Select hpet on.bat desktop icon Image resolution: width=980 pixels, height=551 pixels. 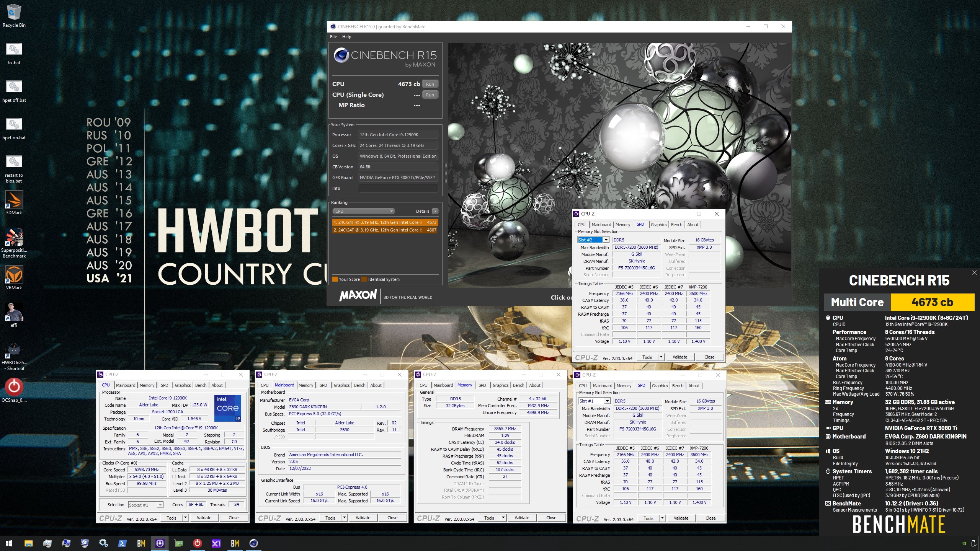coord(14,129)
